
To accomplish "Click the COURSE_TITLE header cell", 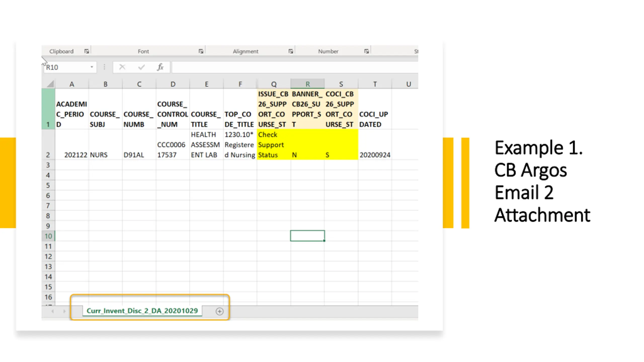I will point(207,109).
